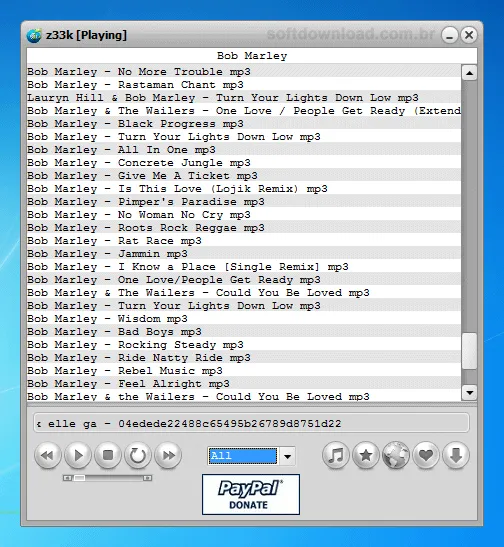Click the now playing track info field
Image resolution: width=504 pixels, height=547 pixels.
pos(251,424)
